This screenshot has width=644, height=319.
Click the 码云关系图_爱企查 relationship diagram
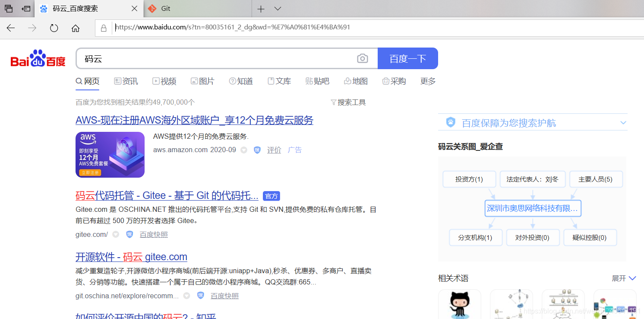[x=532, y=209]
